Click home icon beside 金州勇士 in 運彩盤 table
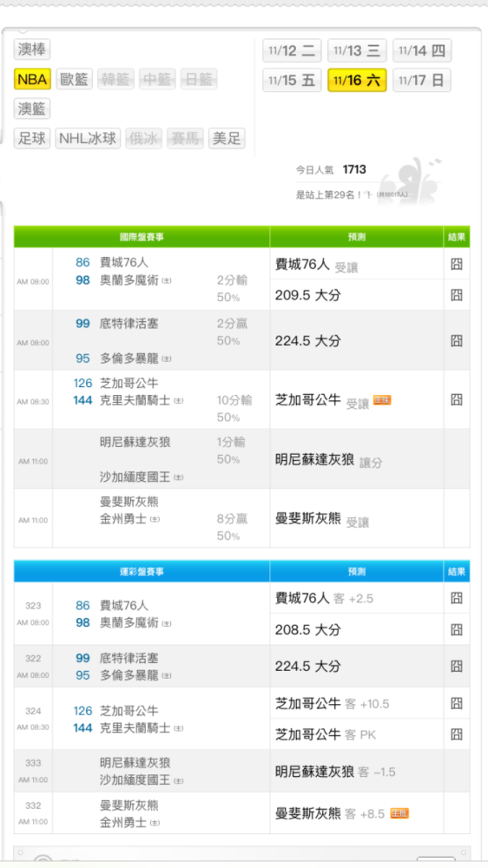The height and width of the screenshot is (868, 488). tap(155, 823)
